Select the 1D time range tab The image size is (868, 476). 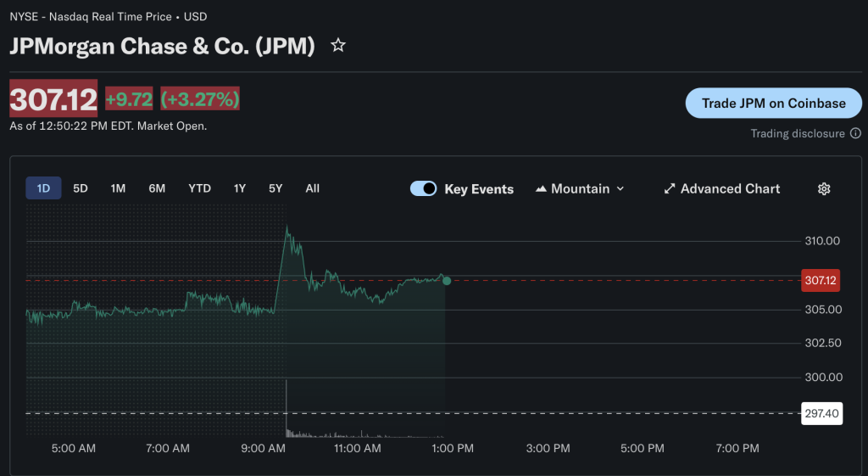coord(43,188)
